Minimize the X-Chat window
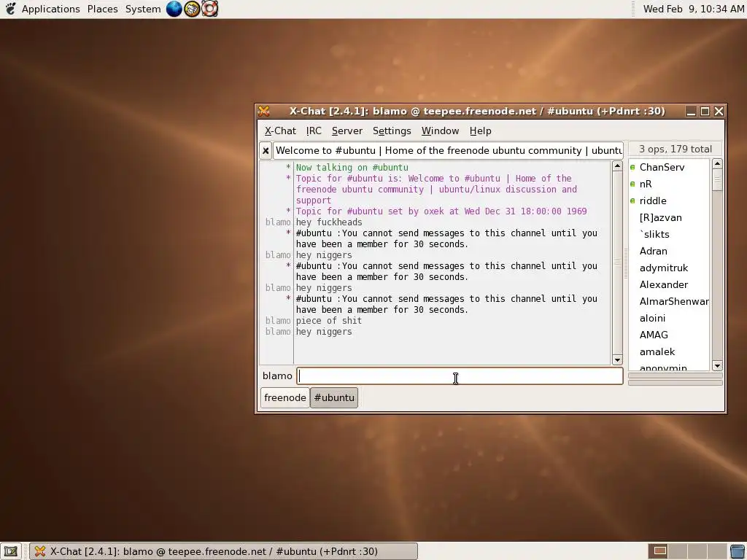747x560 pixels. pos(691,112)
